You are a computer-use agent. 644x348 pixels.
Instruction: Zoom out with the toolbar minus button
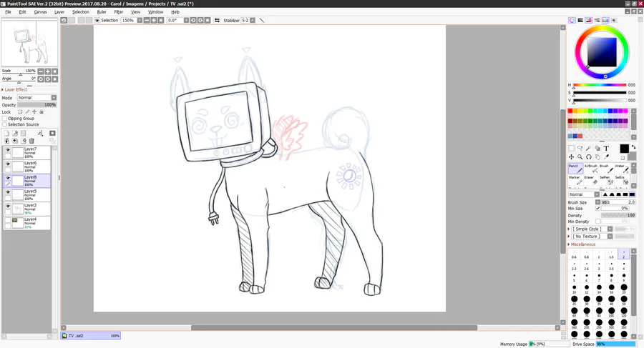click(147, 20)
